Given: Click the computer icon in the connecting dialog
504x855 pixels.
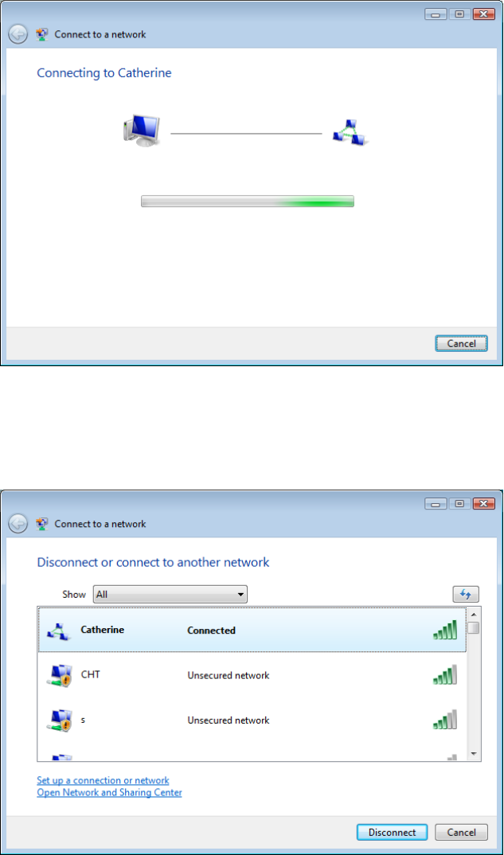Looking at the screenshot, I should click(x=141, y=131).
